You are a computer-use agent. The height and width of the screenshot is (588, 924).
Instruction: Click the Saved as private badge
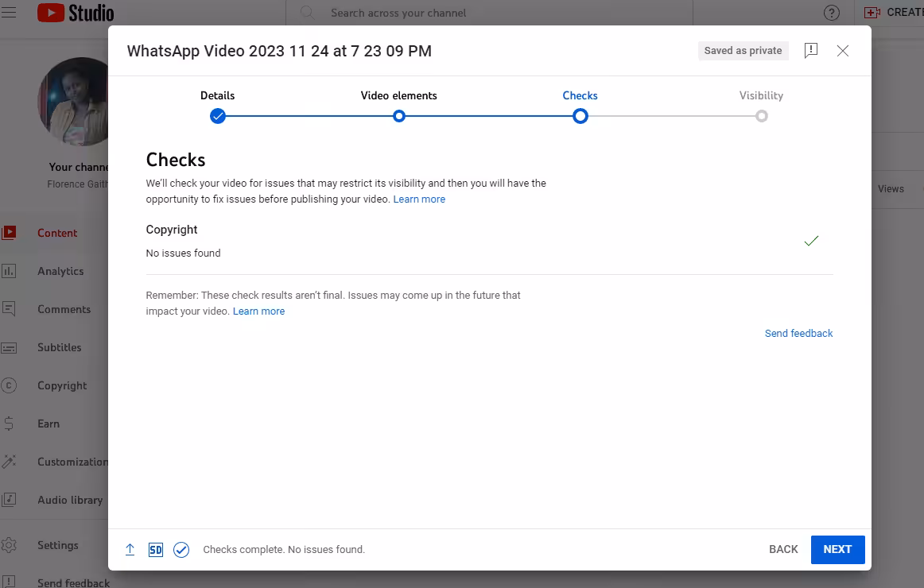coord(743,51)
